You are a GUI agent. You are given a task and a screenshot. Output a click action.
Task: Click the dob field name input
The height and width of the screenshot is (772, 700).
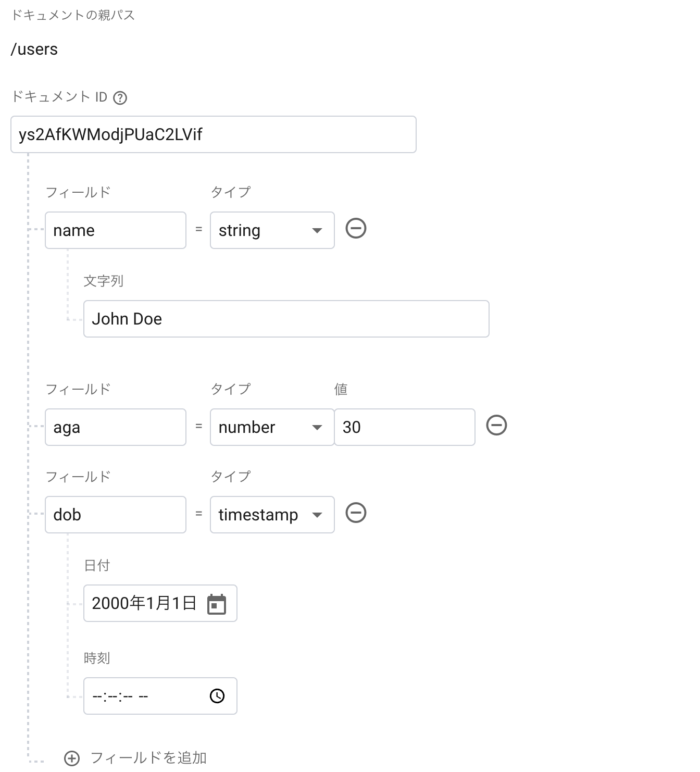click(x=116, y=515)
